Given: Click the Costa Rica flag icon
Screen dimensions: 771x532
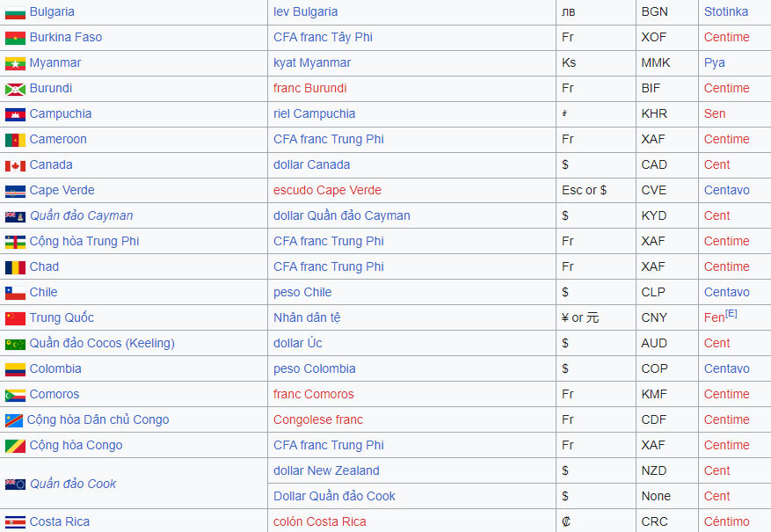Looking at the screenshot, I should tap(14, 522).
